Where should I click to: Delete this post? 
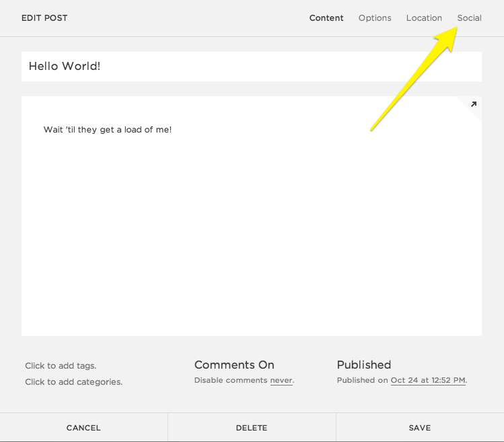coord(252,427)
